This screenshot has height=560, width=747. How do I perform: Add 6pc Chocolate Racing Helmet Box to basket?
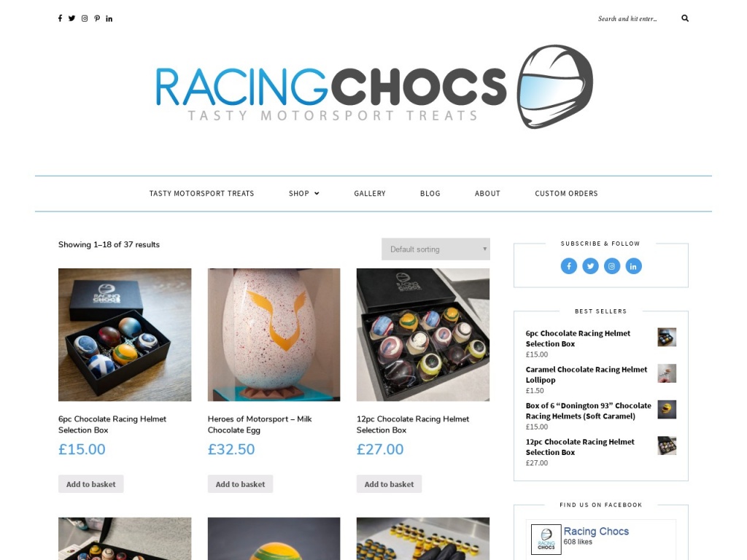tap(91, 484)
